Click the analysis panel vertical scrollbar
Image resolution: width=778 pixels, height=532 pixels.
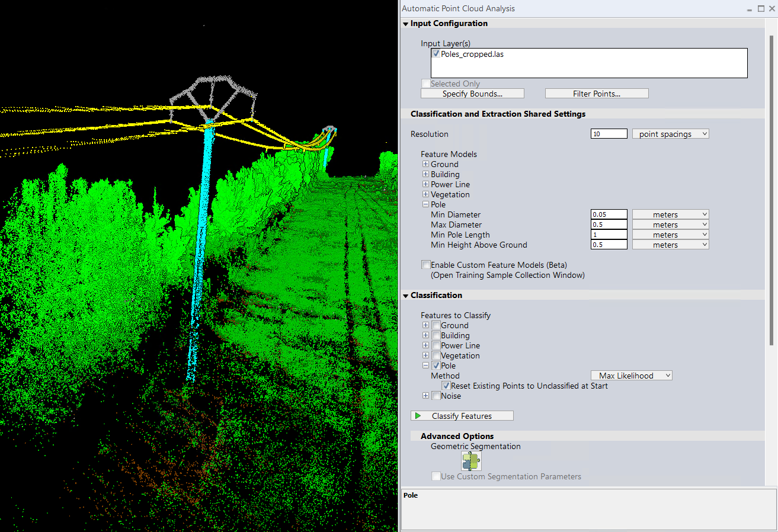(771, 190)
